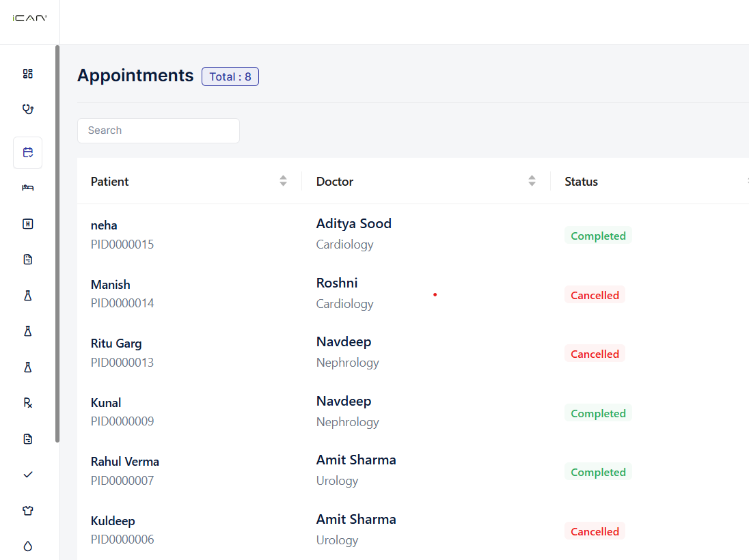
Task: Select the blood drop icon at sidebar bottom
Action: click(x=27, y=546)
